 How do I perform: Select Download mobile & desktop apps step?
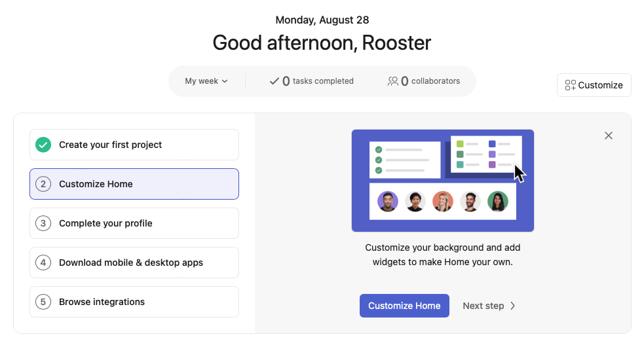[134, 263]
